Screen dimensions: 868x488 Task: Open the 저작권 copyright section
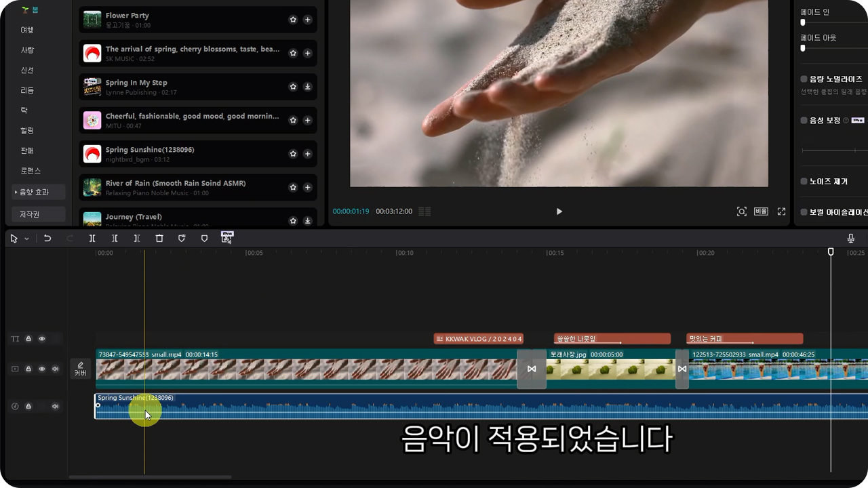39,214
